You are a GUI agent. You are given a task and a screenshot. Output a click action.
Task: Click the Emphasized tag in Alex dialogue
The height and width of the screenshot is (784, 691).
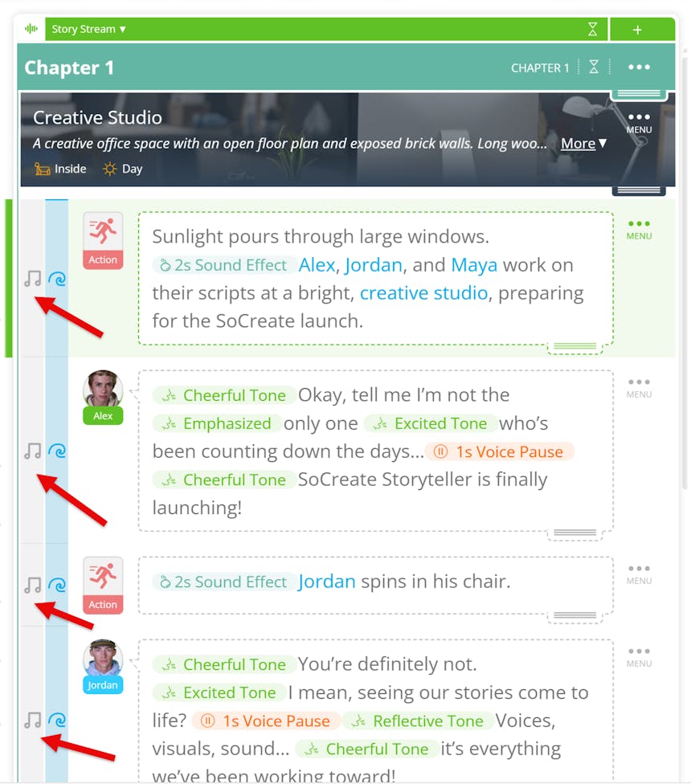[x=217, y=423]
